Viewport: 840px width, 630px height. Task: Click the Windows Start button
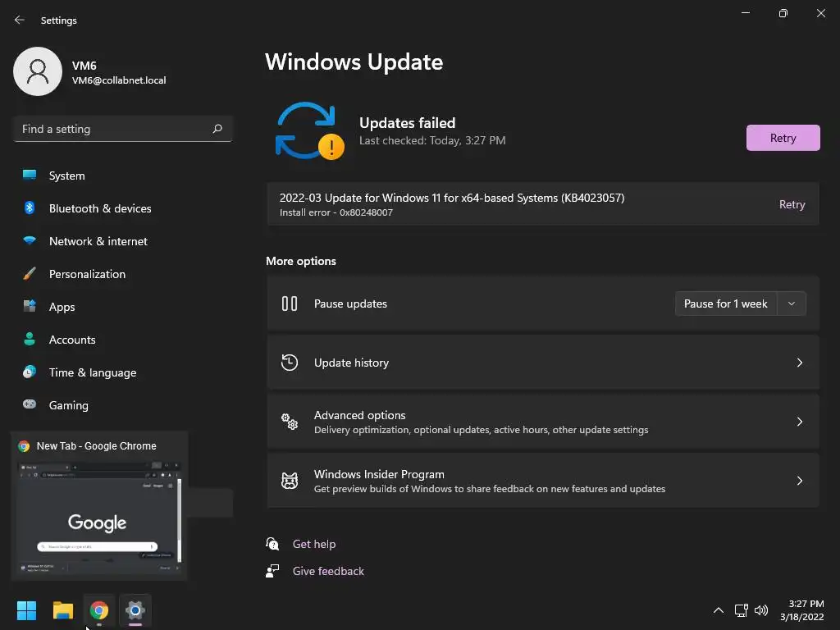pyautogui.click(x=27, y=610)
